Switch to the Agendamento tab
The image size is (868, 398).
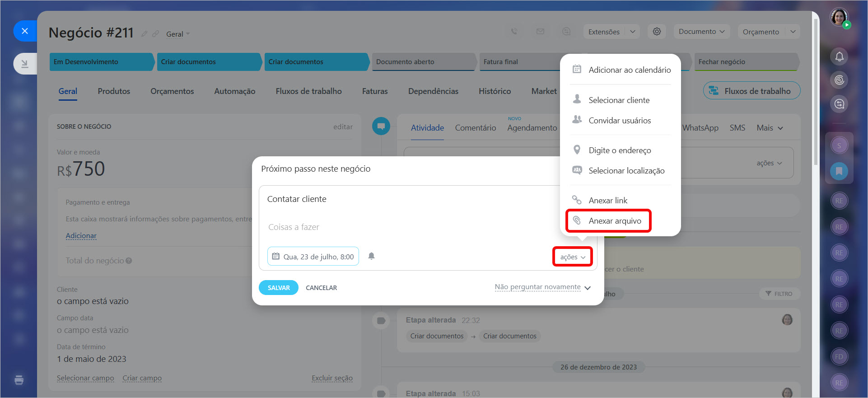coord(532,128)
